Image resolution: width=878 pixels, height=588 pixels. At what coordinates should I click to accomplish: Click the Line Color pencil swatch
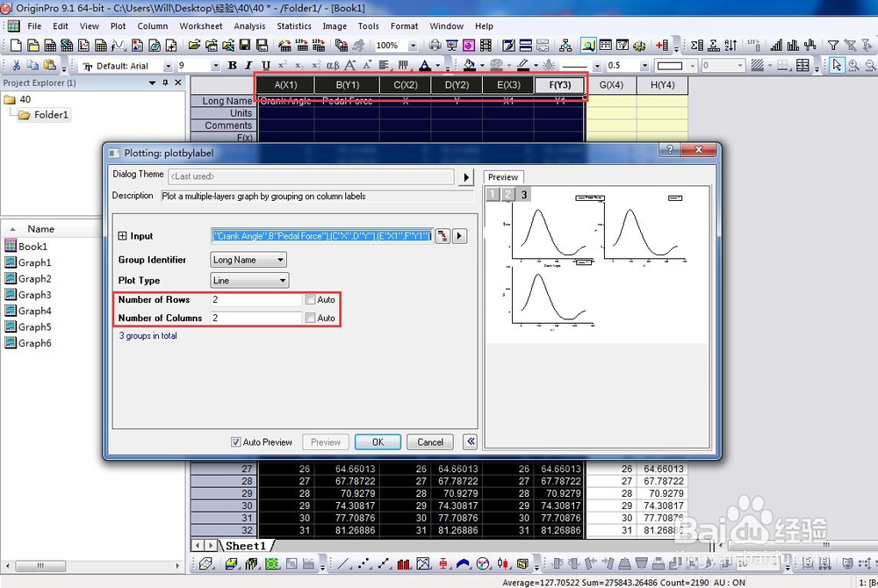(x=523, y=66)
